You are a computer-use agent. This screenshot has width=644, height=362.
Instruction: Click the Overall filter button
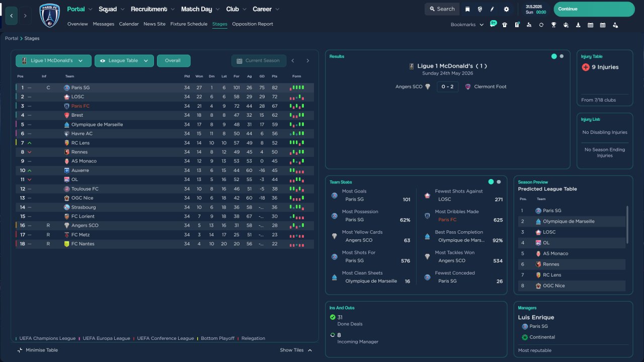[174, 61]
